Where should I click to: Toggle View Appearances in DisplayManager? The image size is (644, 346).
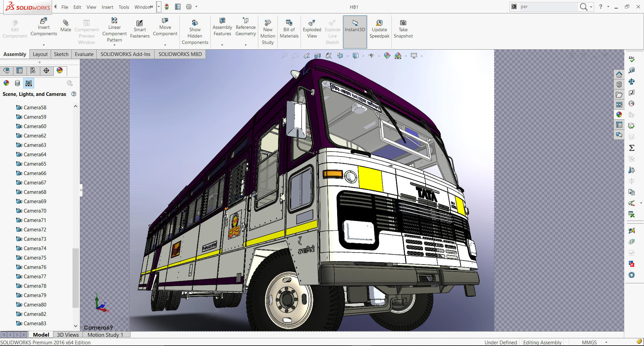tap(6, 83)
